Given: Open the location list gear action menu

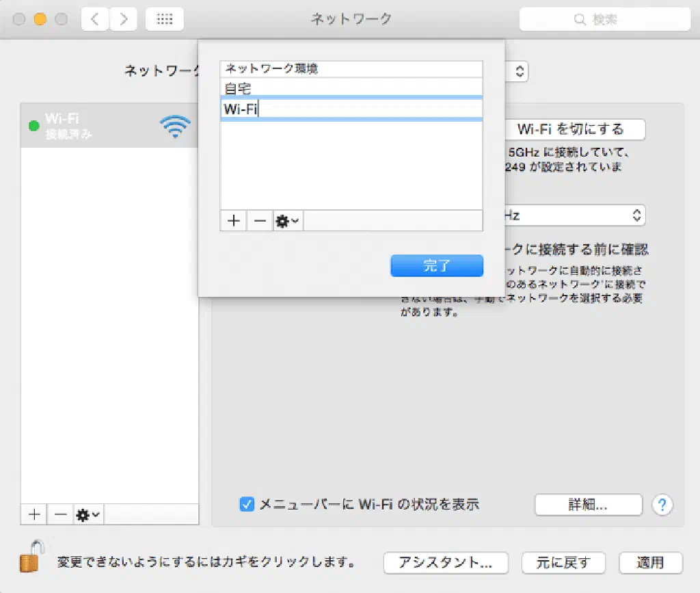Looking at the screenshot, I should [x=288, y=221].
